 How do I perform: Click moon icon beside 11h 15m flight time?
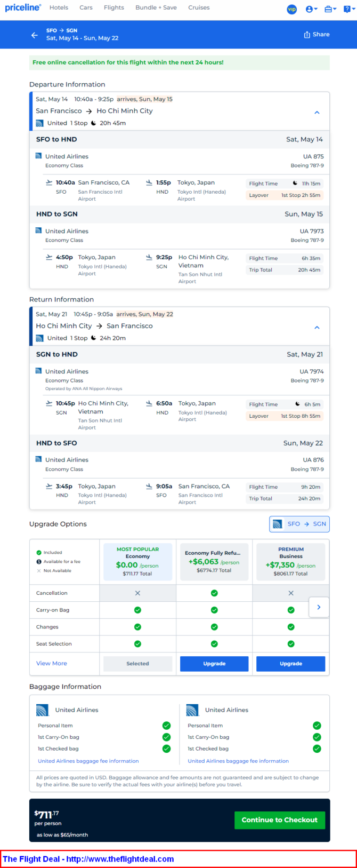[295, 184]
